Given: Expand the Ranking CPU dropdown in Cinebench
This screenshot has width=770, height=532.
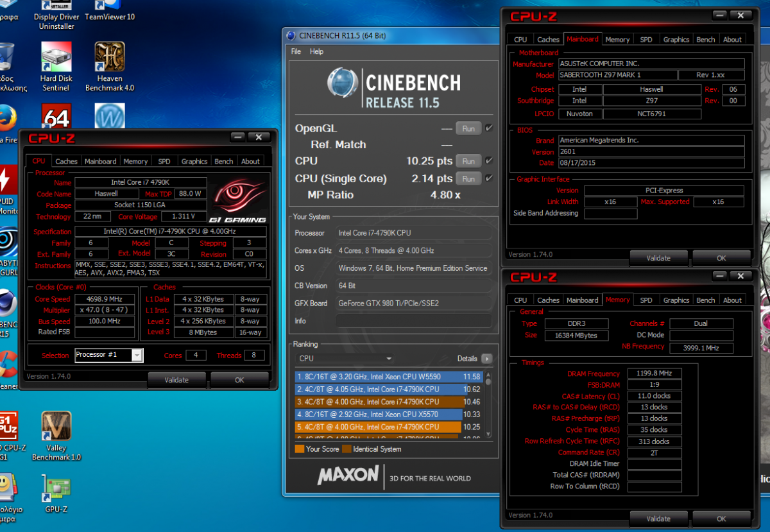Looking at the screenshot, I should click(x=345, y=358).
